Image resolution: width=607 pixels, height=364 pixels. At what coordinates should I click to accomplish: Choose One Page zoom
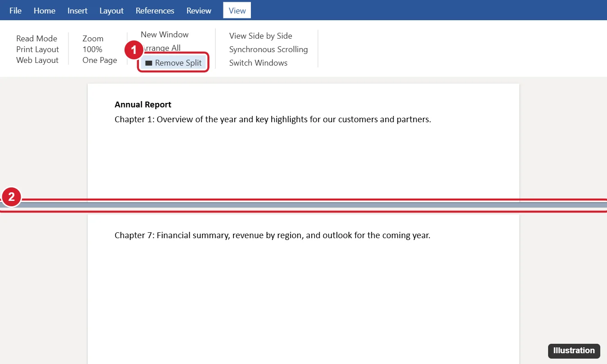[100, 60]
